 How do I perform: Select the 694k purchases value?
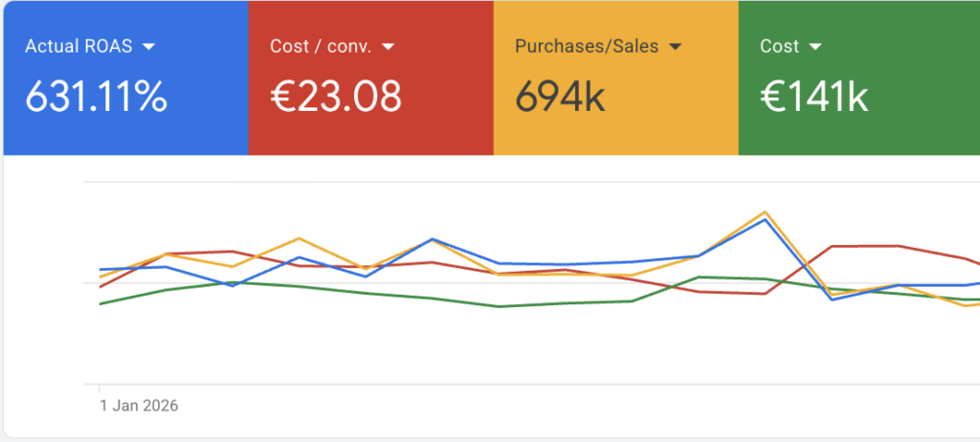[x=560, y=97]
